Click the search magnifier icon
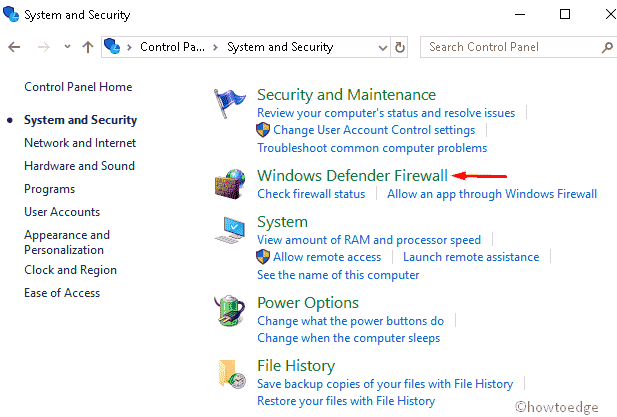This screenshot has height=417, width=617. [607, 47]
